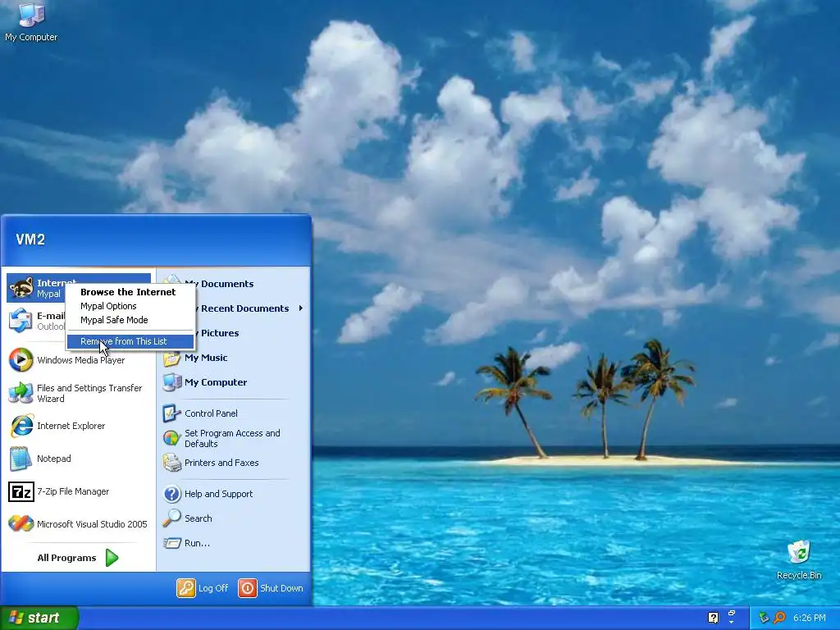The height and width of the screenshot is (630, 840).
Task: Open Search from the Start menu
Action: (234, 518)
